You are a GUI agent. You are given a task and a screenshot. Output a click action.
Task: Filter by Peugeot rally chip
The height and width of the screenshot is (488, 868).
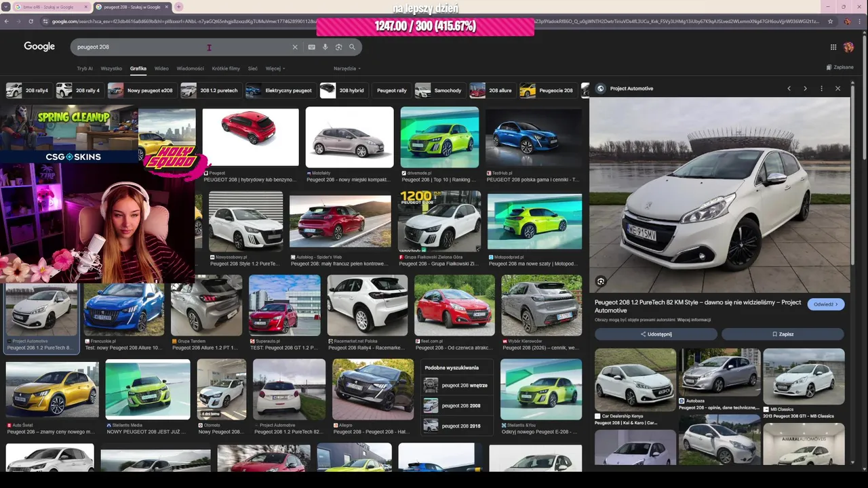click(391, 90)
